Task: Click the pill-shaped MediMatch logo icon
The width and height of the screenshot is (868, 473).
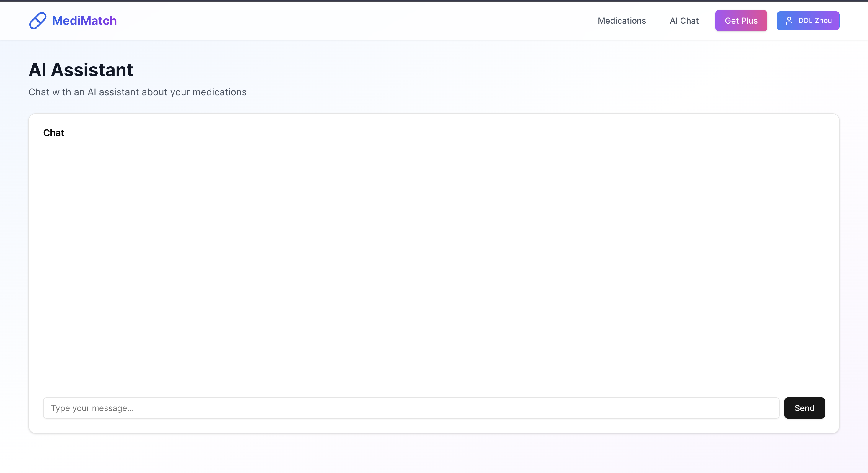Action: (37, 21)
